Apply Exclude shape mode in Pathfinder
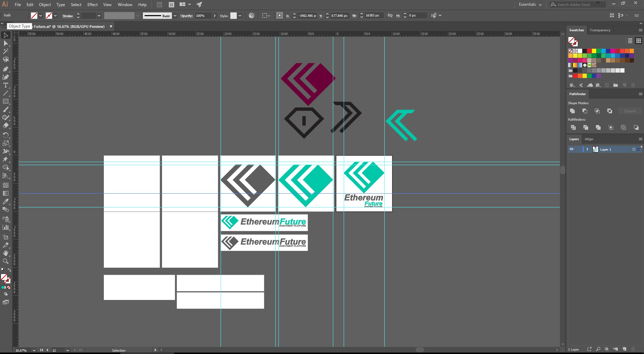This screenshot has height=354, width=644. point(610,111)
